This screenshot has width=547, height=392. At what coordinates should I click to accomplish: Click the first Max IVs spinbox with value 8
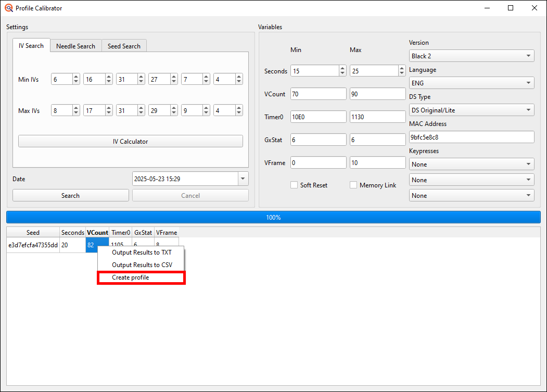click(65, 111)
